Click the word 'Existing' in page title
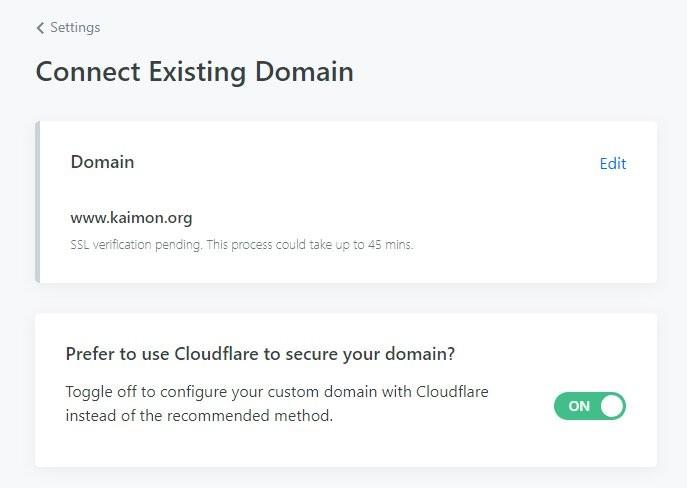 point(194,72)
